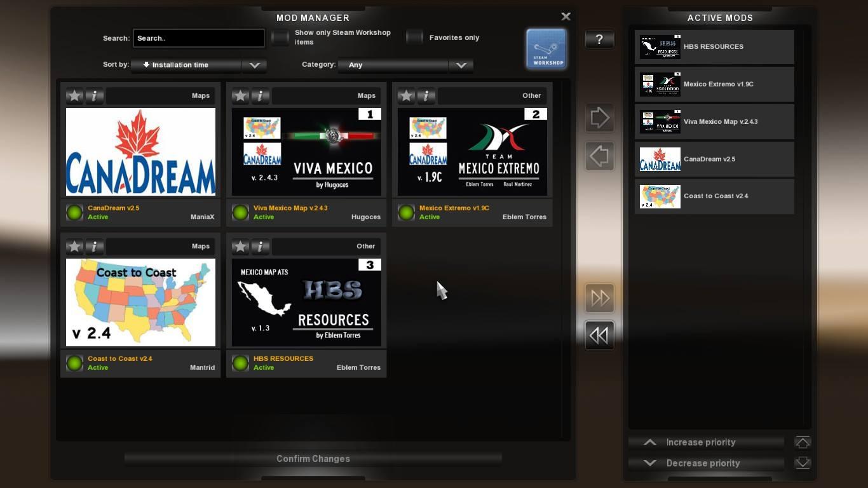This screenshot has width=868, height=488.
Task: Click the question mark help button
Action: pos(599,39)
